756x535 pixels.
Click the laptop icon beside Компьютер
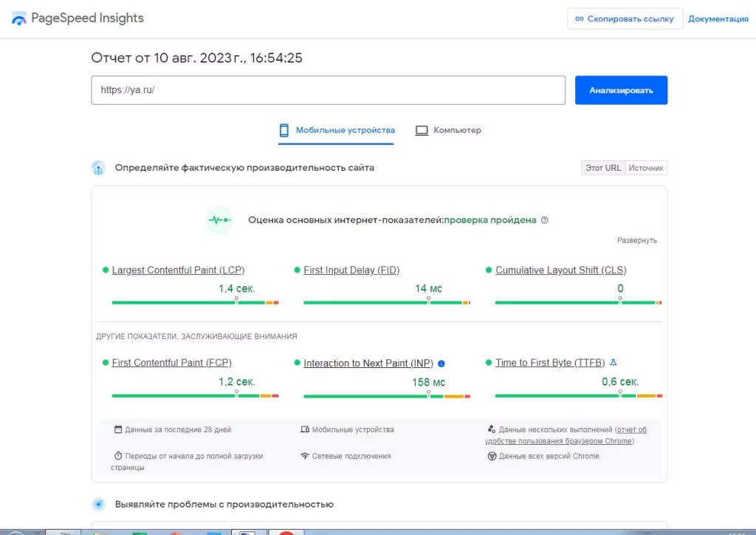tap(422, 131)
